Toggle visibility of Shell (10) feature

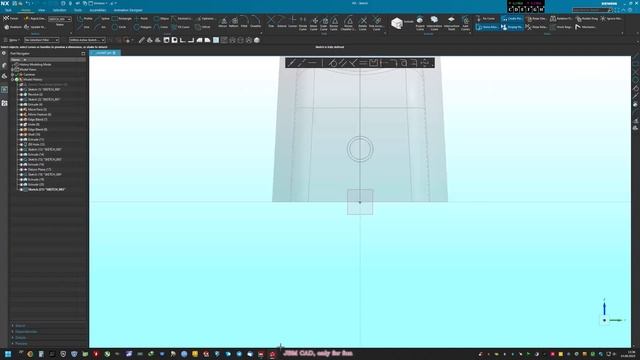pyautogui.click(x=21, y=134)
